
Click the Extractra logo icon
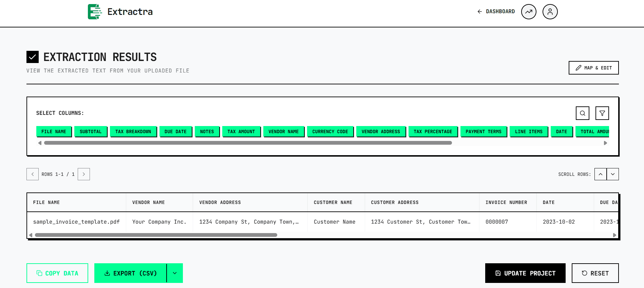tap(95, 12)
